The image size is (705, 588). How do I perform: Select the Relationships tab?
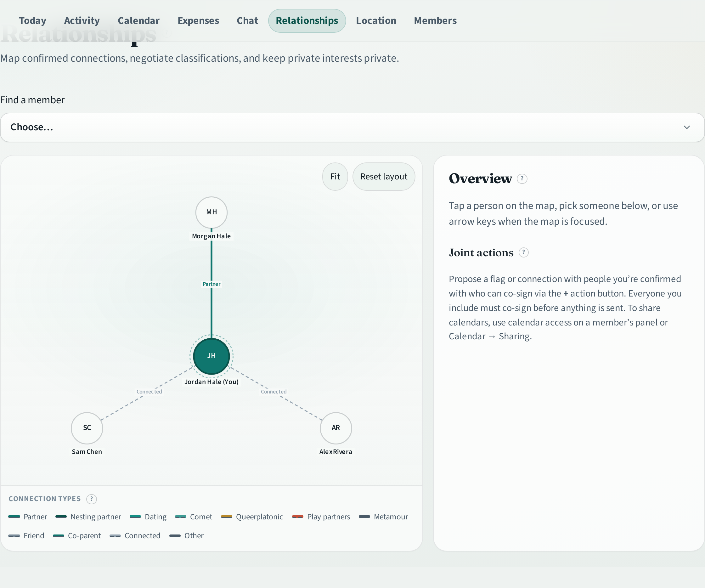pos(307,21)
